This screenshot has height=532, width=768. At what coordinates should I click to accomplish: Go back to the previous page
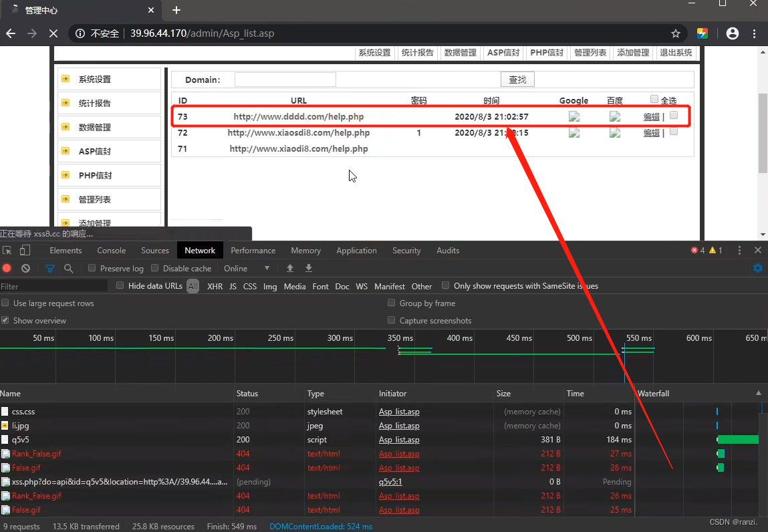click(x=11, y=33)
